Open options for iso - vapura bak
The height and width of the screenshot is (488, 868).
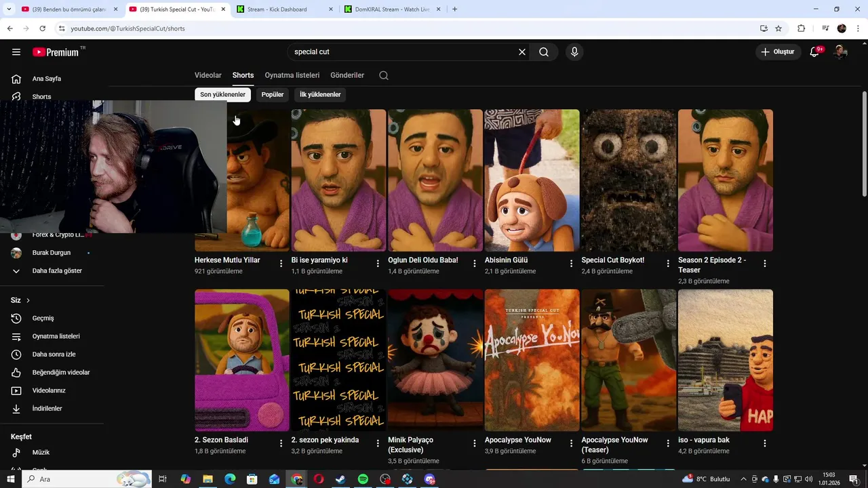[765, 443]
